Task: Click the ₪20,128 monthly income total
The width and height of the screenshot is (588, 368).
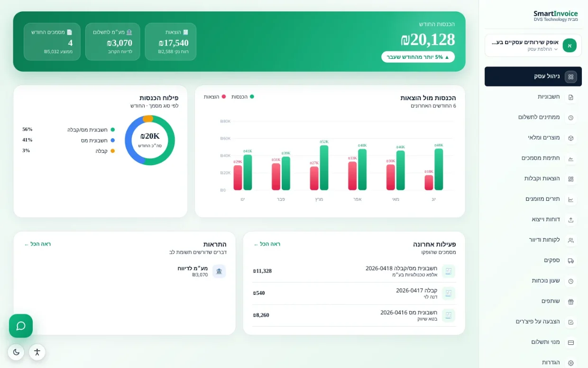Action: 428,39
